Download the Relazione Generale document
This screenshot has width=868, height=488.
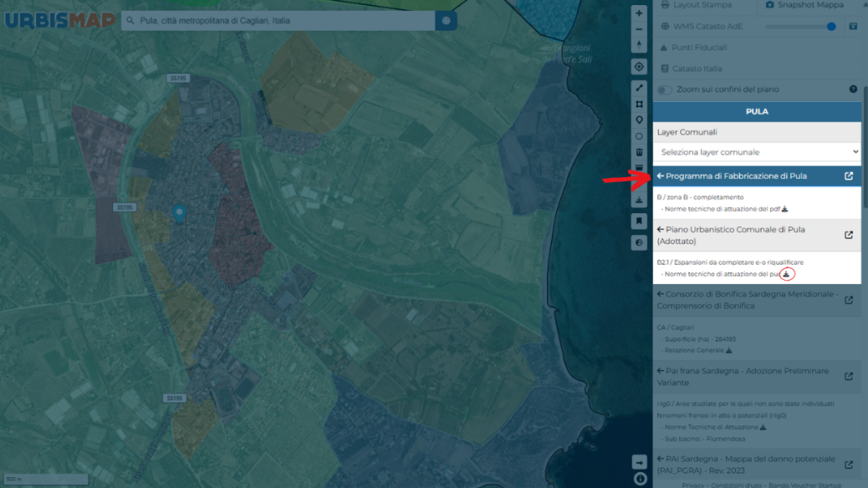[x=729, y=350]
